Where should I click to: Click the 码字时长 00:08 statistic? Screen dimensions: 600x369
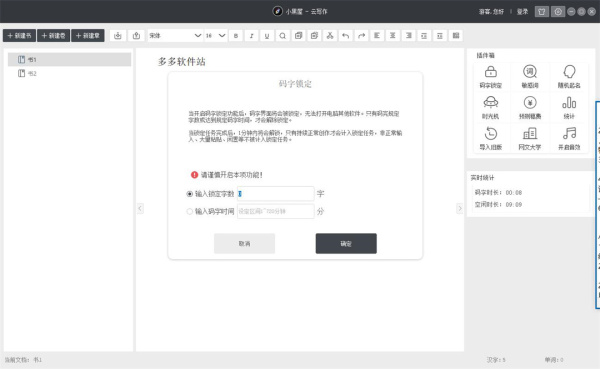click(498, 193)
